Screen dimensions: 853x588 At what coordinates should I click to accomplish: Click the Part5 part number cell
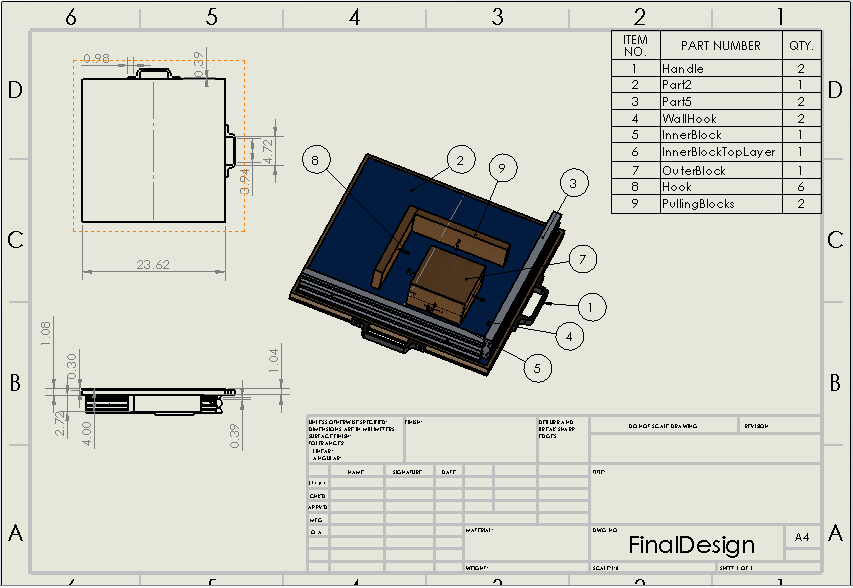click(x=721, y=102)
